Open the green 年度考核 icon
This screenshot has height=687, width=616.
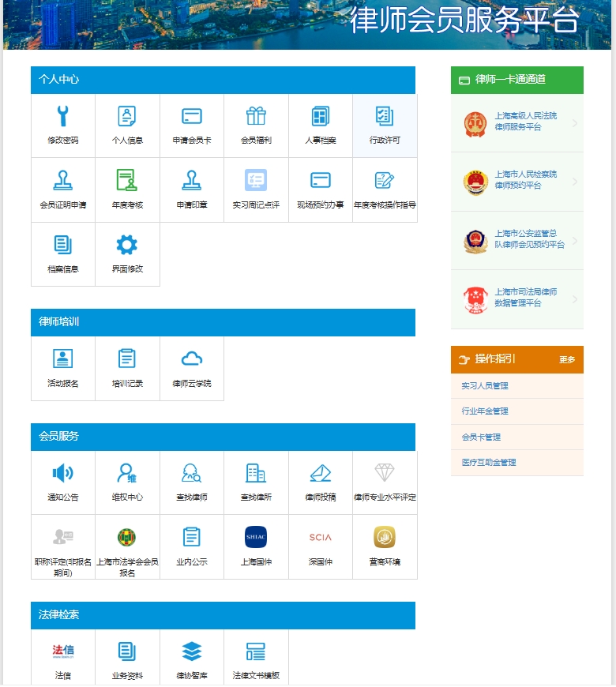click(127, 180)
